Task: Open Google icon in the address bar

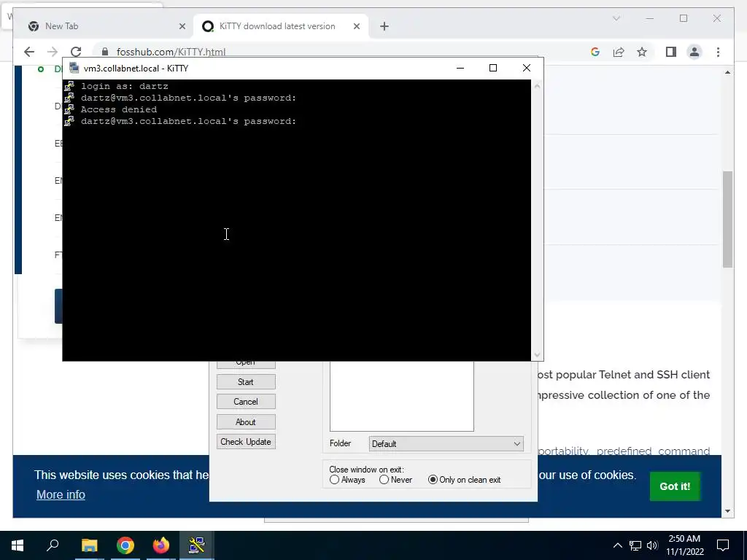Action: [x=595, y=52]
